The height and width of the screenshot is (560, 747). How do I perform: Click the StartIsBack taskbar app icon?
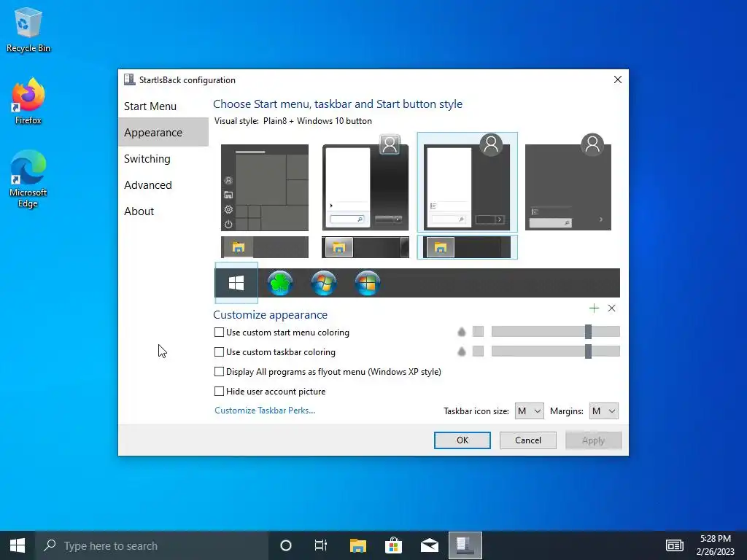pos(465,545)
